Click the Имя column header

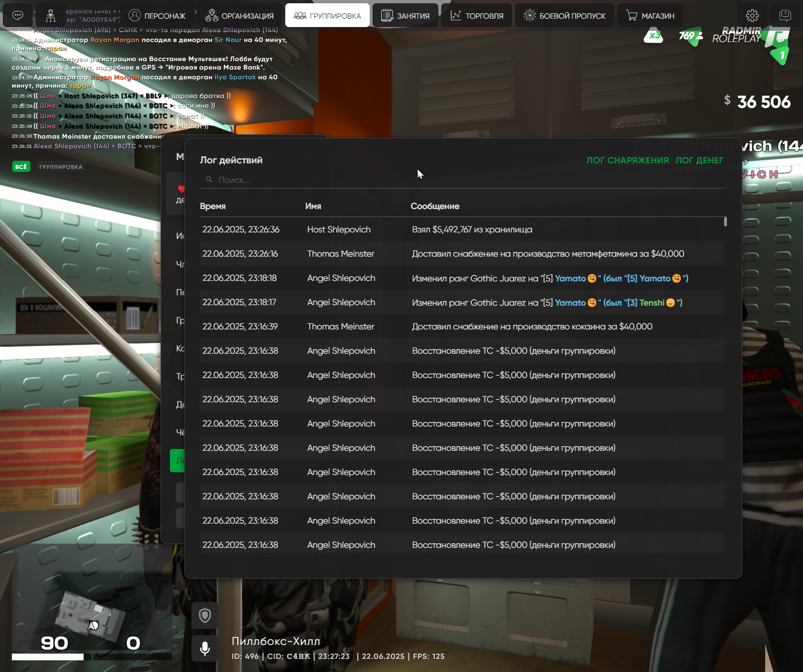point(313,206)
